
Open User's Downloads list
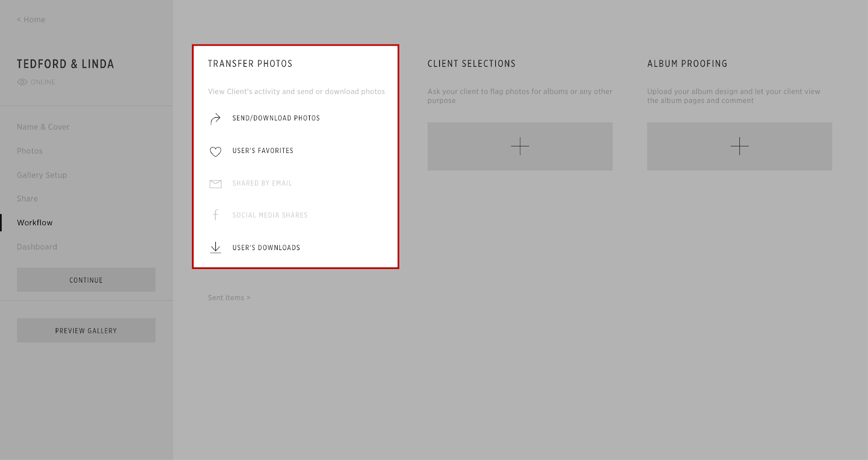click(x=266, y=248)
